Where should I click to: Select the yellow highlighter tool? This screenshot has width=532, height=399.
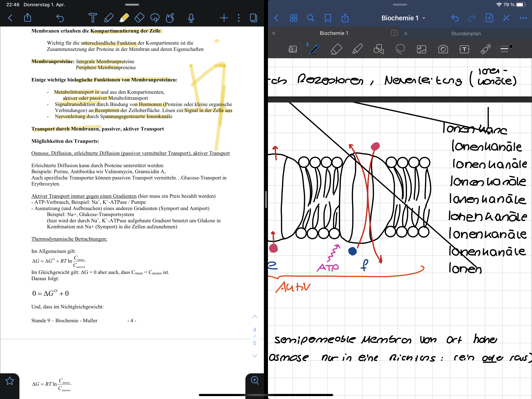pos(124,18)
